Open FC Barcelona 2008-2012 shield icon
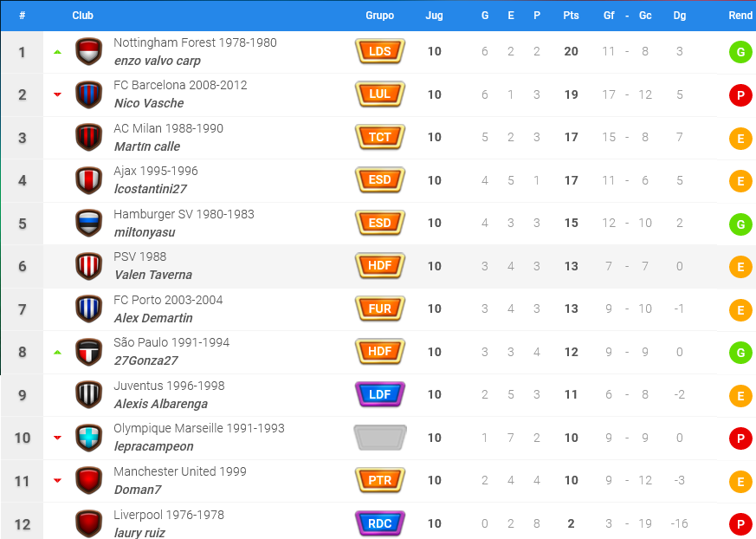Screen dimensions: 756x539 [88, 94]
